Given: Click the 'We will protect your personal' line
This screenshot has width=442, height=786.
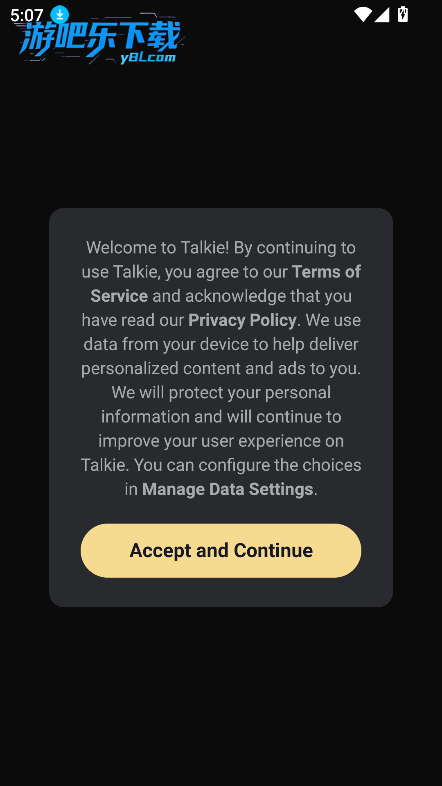Looking at the screenshot, I should tap(221, 392).
